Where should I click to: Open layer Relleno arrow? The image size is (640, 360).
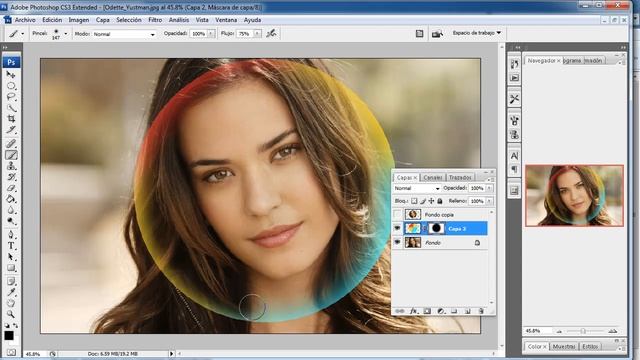[489, 201]
